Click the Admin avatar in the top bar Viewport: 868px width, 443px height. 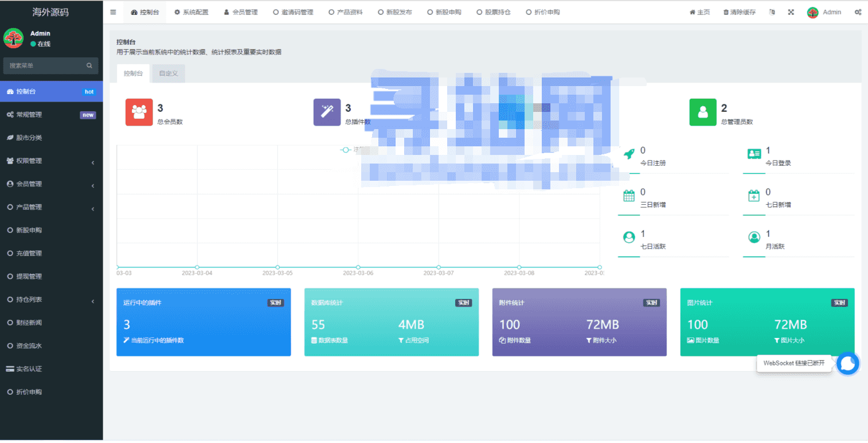812,12
